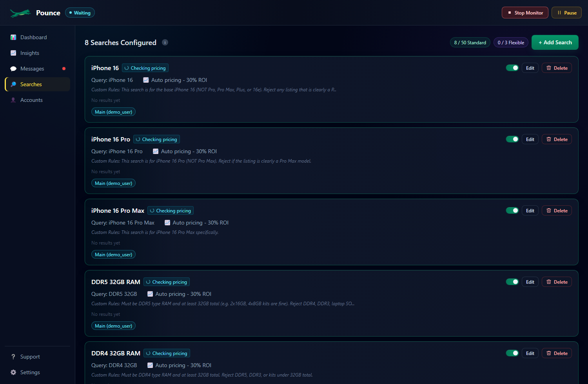Go to Insights page
Viewport: 588px width, 384px height.
(37, 53)
